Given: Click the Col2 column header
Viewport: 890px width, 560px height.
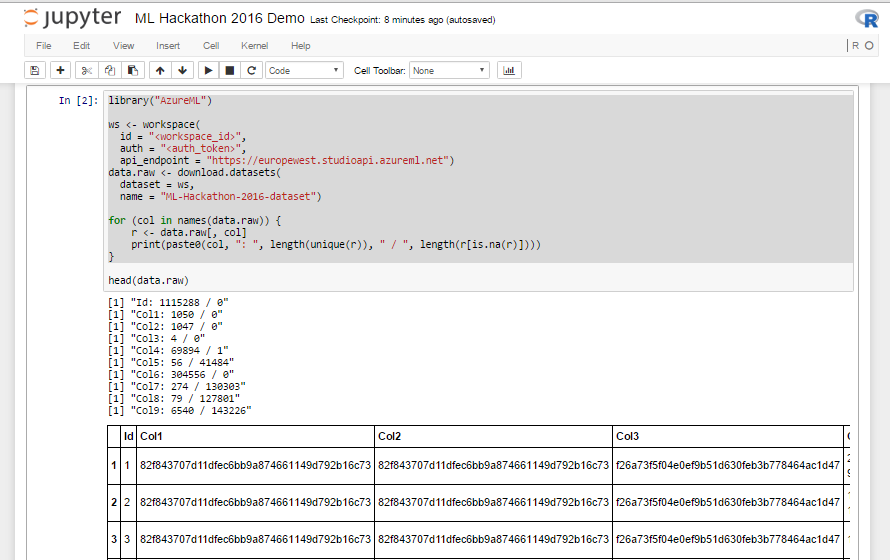Looking at the screenshot, I should [493, 436].
